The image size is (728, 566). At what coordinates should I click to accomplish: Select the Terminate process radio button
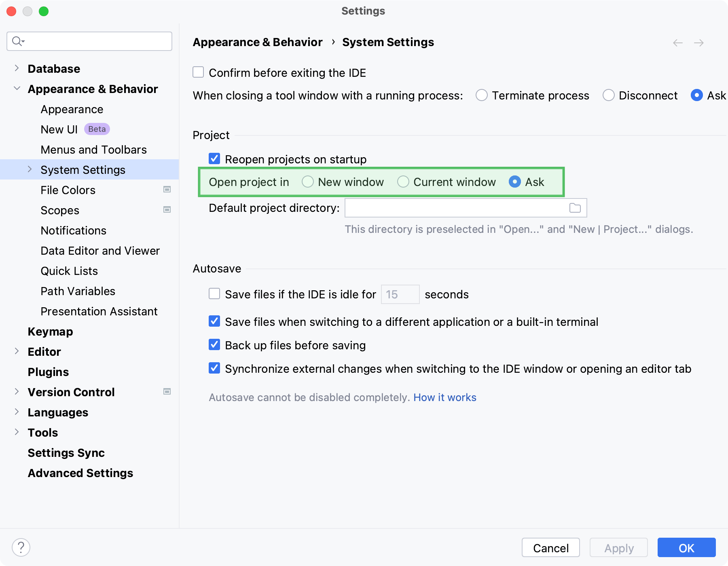click(481, 95)
